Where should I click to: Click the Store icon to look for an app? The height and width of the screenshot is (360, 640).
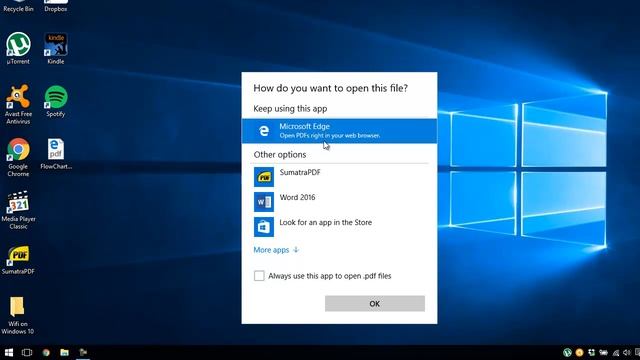pos(264,227)
